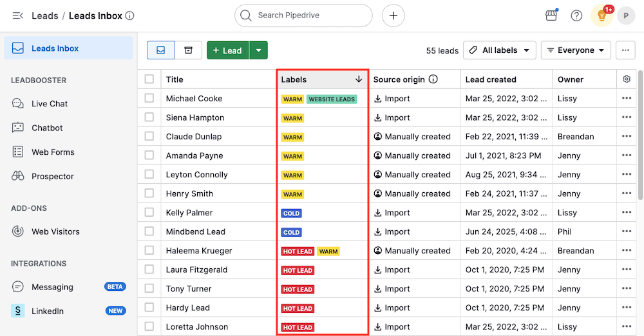644x336 pixels.
Task: Switch to the archive view icon
Action: pyautogui.click(x=188, y=50)
